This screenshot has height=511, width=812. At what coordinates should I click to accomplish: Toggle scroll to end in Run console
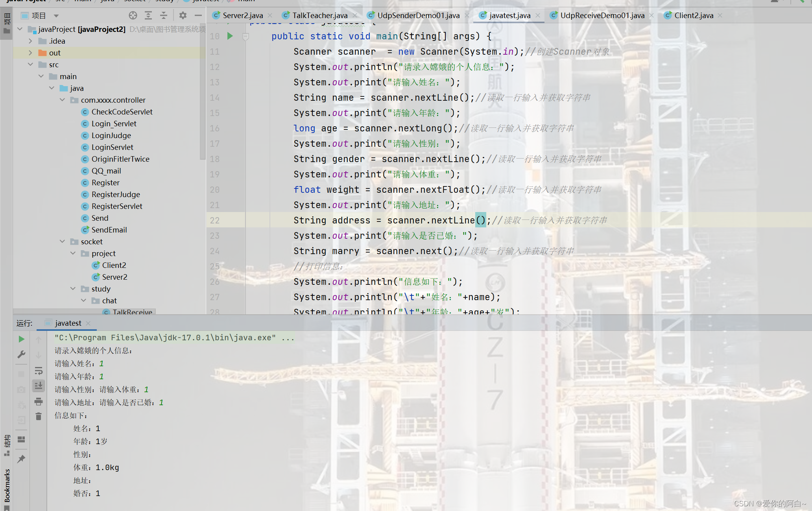[x=39, y=386]
